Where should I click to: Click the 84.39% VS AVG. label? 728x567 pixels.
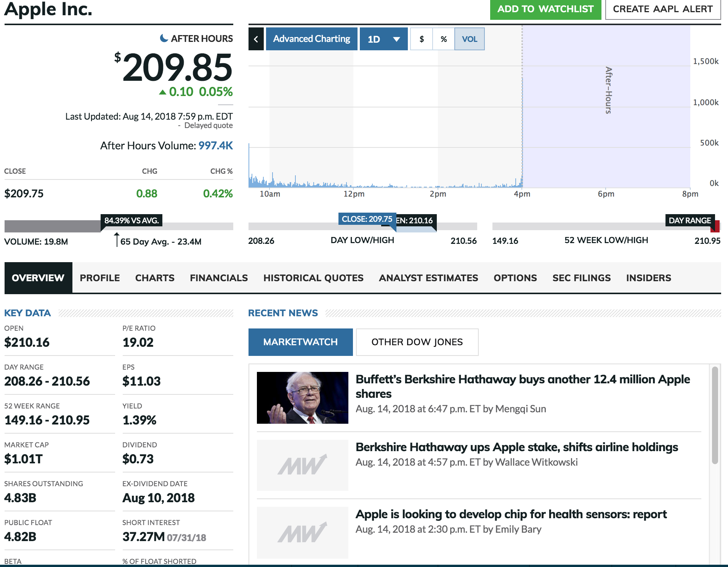[131, 220]
